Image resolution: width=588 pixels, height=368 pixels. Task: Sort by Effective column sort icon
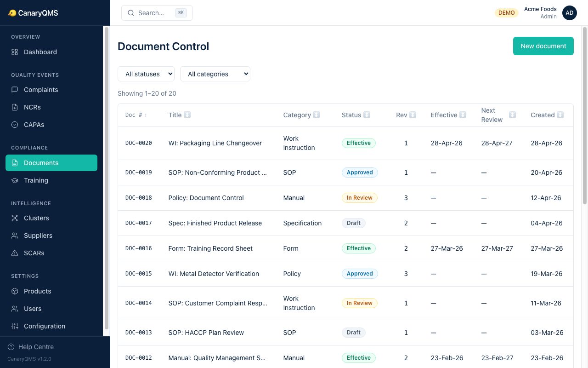pyautogui.click(x=463, y=115)
